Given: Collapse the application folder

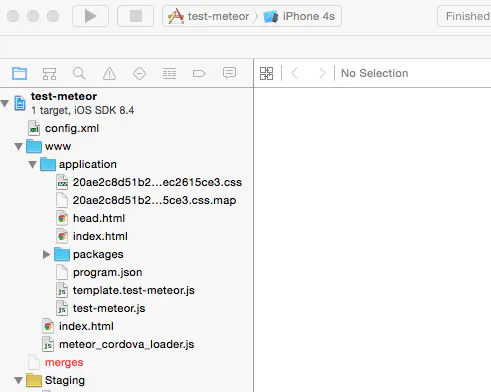Looking at the screenshot, I should click(x=33, y=164).
